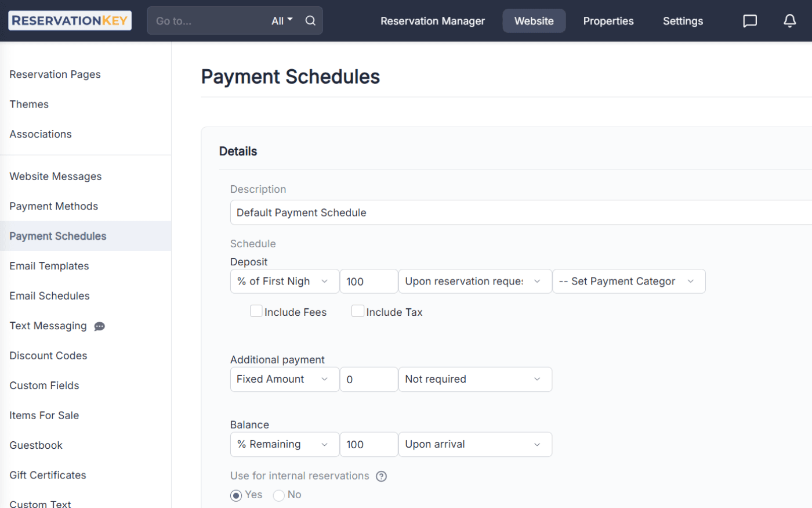The height and width of the screenshot is (508, 812).
Task: Open the notifications bell
Action: [x=789, y=20]
